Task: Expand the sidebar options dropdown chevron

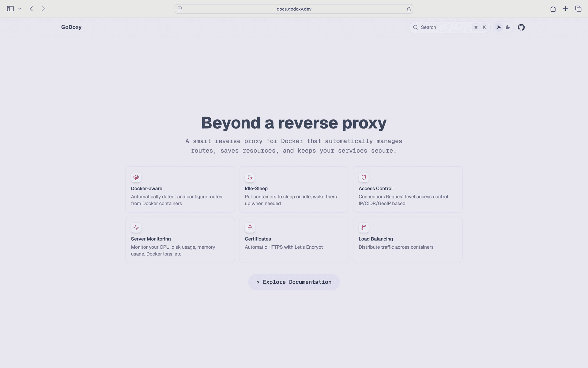Action: click(x=20, y=9)
